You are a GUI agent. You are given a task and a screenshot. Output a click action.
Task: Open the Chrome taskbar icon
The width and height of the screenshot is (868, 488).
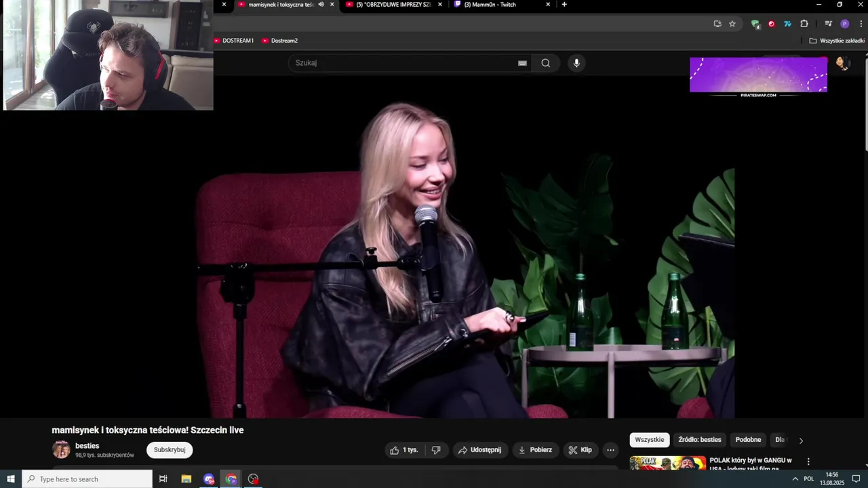(231, 479)
